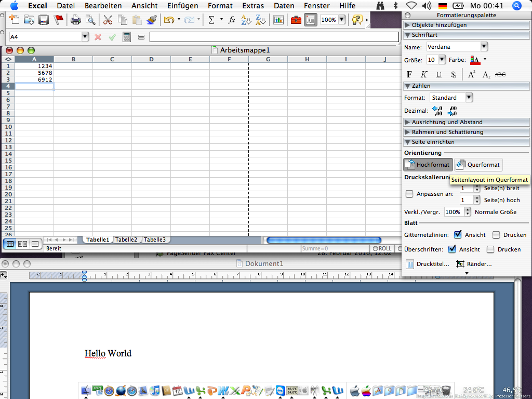Viewport: 532px width, 399px height.
Task: Toggle superscript formatting
Action: click(471, 74)
